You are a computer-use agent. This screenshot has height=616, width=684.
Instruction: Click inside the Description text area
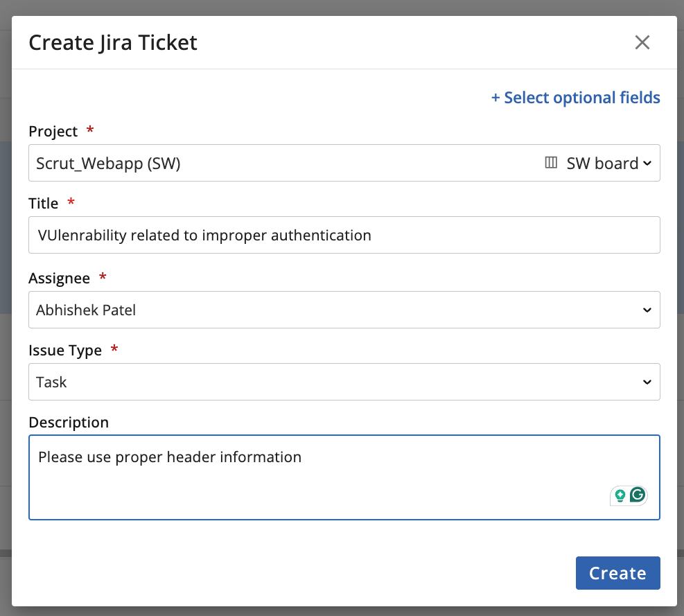(344, 477)
